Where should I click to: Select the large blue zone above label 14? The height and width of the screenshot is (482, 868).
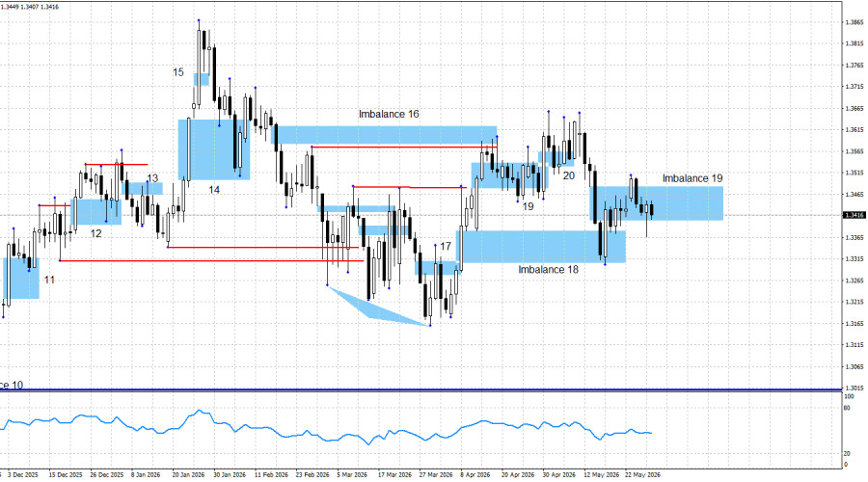coord(214,149)
